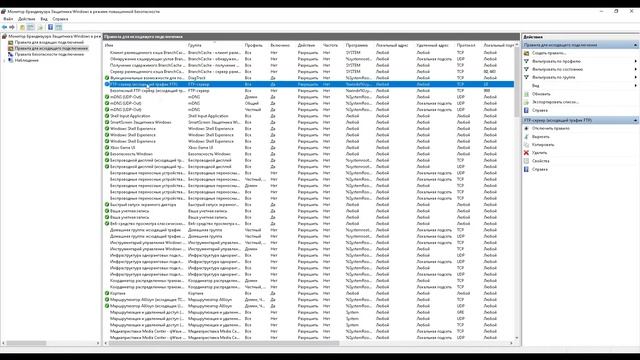The width and height of the screenshot is (640, 360).
Task: Click Отключить правило action
Action: (551, 129)
